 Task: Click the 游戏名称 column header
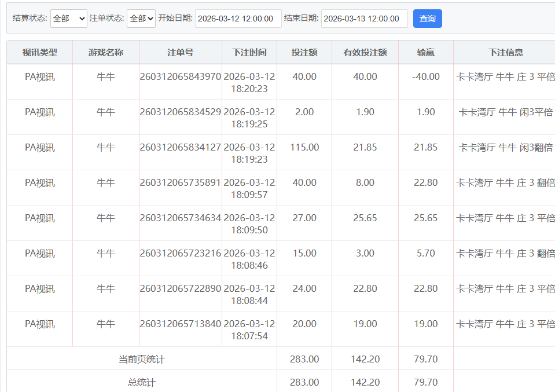tap(106, 53)
